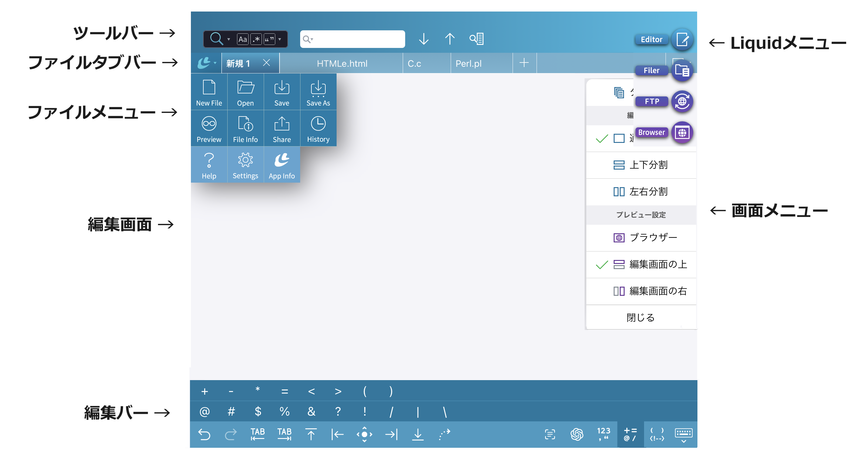Select 編集画面の上 preview position option
The width and height of the screenshot is (868, 452).
click(657, 265)
